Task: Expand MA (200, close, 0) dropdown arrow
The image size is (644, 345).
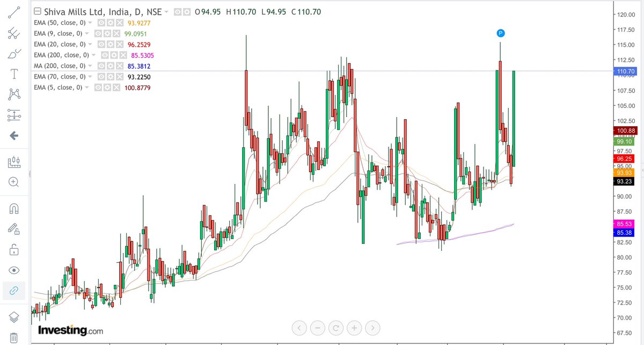Action: tap(90, 66)
